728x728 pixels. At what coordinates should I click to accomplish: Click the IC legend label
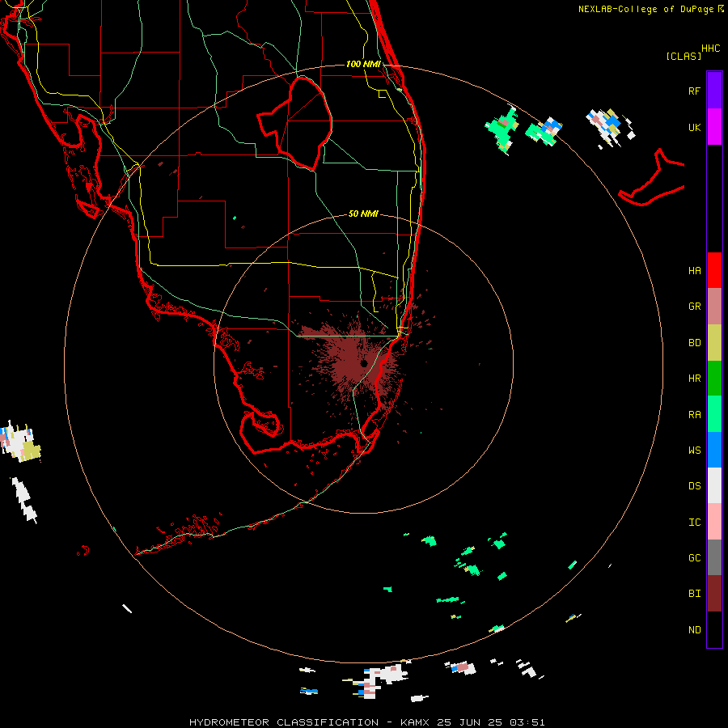(694, 523)
